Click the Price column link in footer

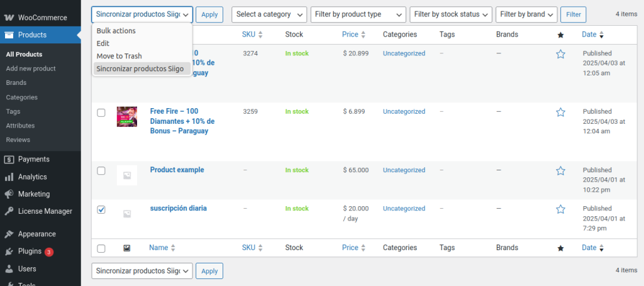pyautogui.click(x=350, y=248)
